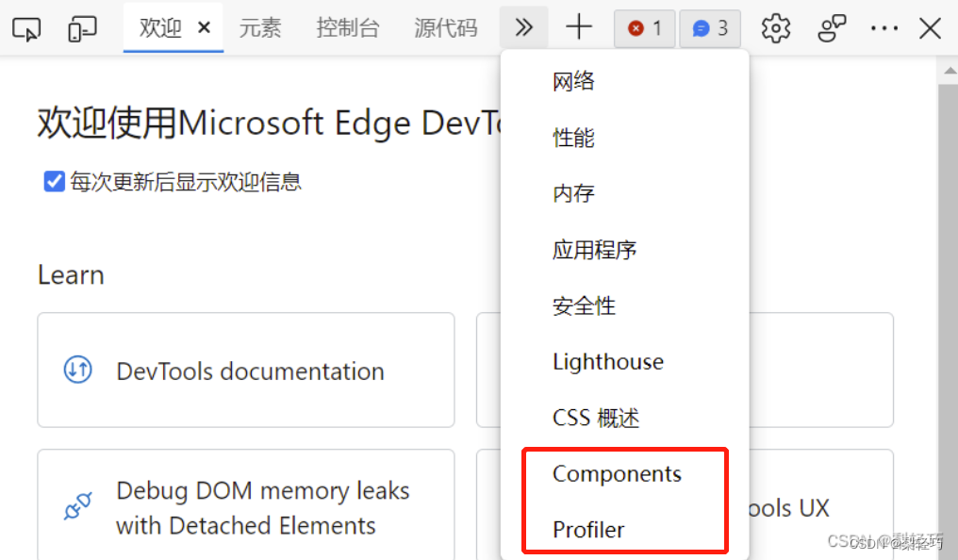This screenshot has height=560, width=958.
Task: Open the 源代码 tab
Action: tap(446, 28)
